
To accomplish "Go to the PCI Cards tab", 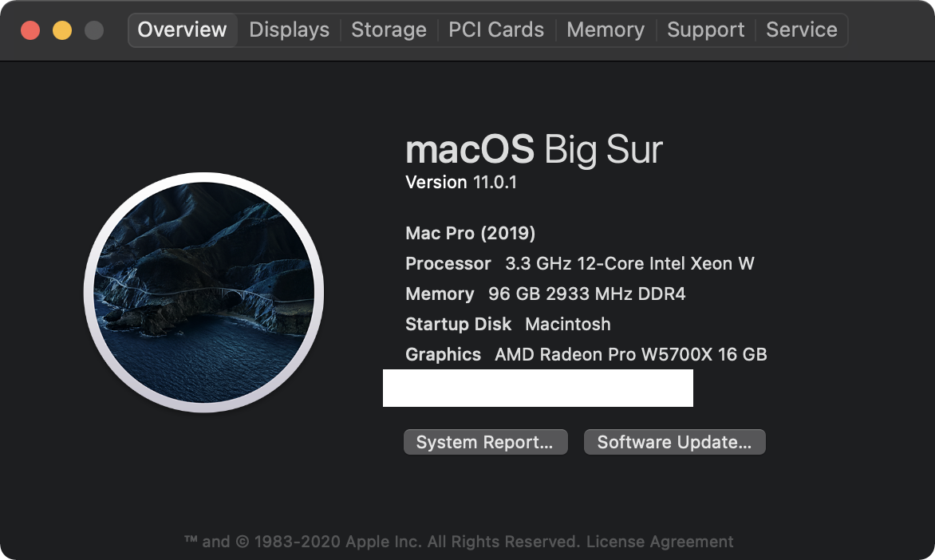I will point(496,30).
